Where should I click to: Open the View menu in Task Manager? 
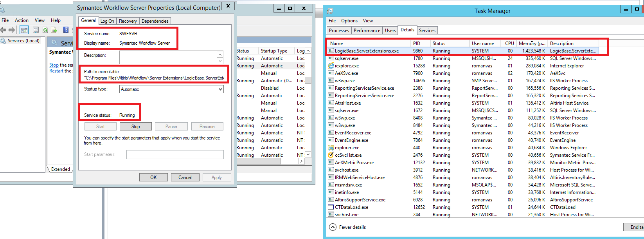click(x=368, y=21)
